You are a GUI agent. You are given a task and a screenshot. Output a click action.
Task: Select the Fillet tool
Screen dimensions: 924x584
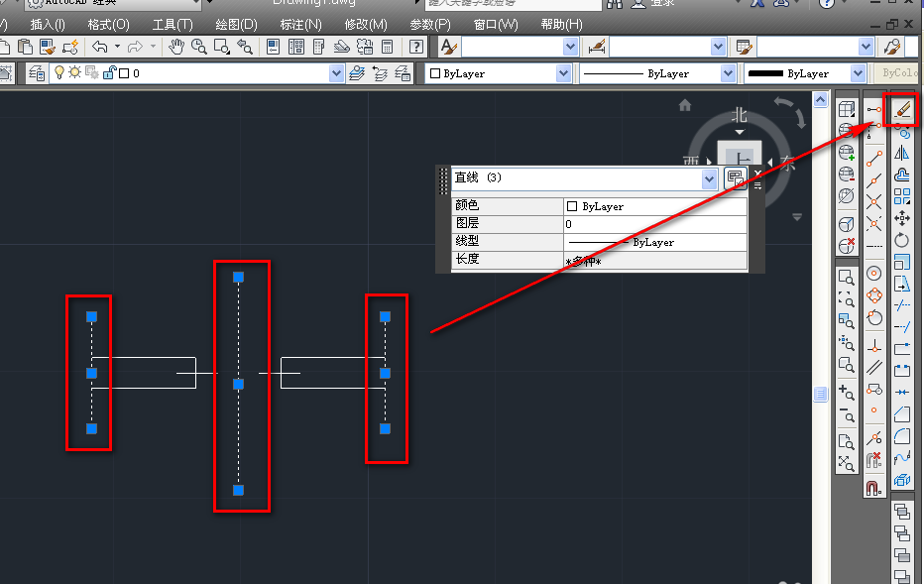[902, 436]
